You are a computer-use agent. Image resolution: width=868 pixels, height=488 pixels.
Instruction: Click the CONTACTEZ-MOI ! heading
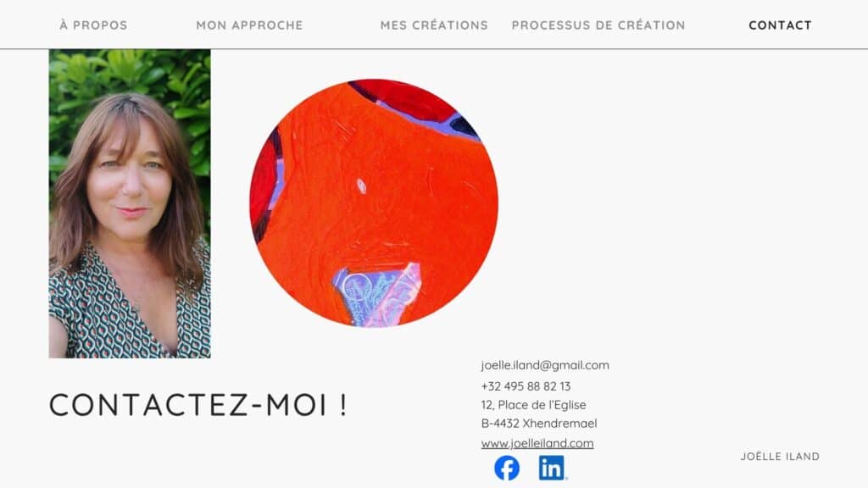[x=198, y=405]
